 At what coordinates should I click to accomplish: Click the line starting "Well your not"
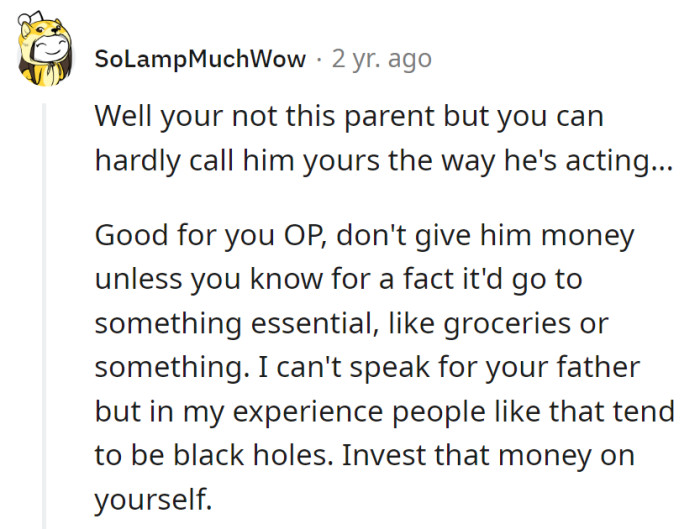pos(349,117)
